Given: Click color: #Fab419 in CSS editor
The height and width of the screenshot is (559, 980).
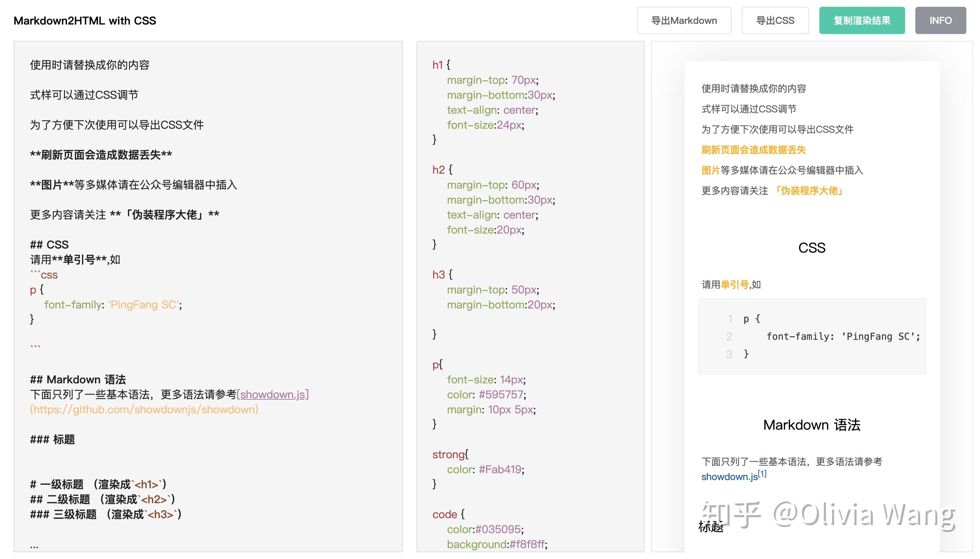Looking at the screenshot, I should 485,469.
